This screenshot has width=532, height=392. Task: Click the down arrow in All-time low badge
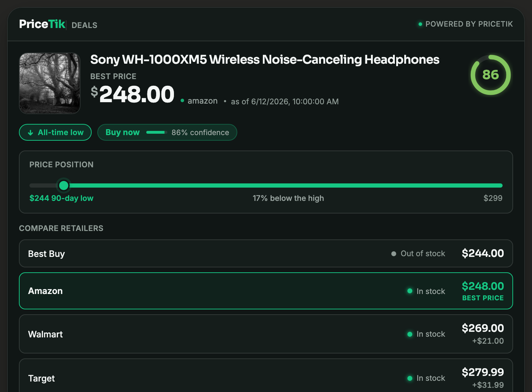coord(30,133)
